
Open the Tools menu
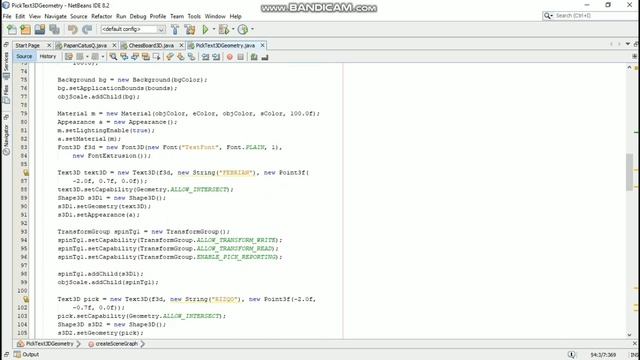194,16
